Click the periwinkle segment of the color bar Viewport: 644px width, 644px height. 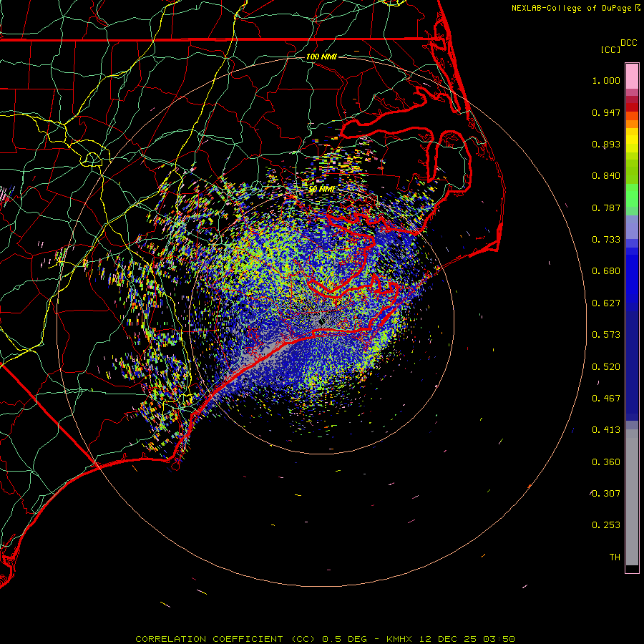click(632, 227)
